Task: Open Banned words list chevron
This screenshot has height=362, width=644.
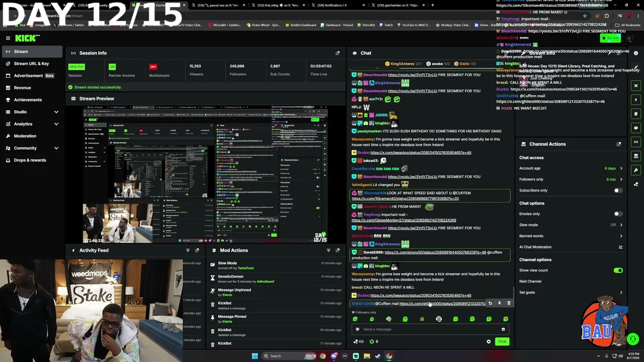Action: pyautogui.click(x=621, y=236)
